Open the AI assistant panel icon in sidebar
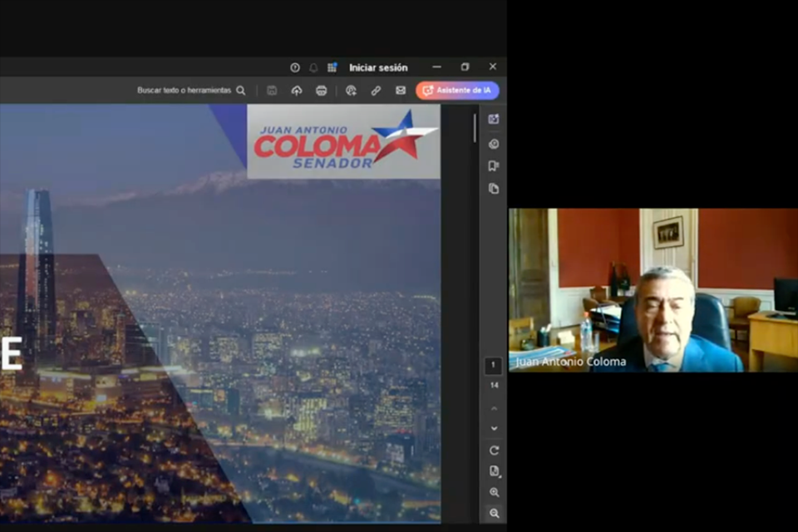The height and width of the screenshot is (532, 798). tap(494, 120)
